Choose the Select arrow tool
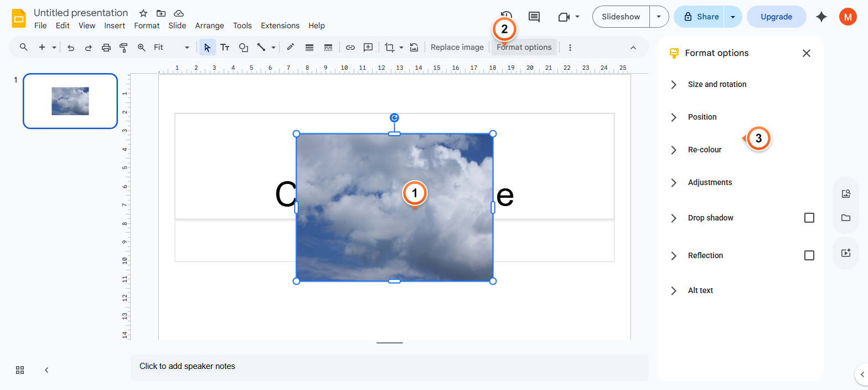Screen dimensions: 868x390 click(207, 47)
